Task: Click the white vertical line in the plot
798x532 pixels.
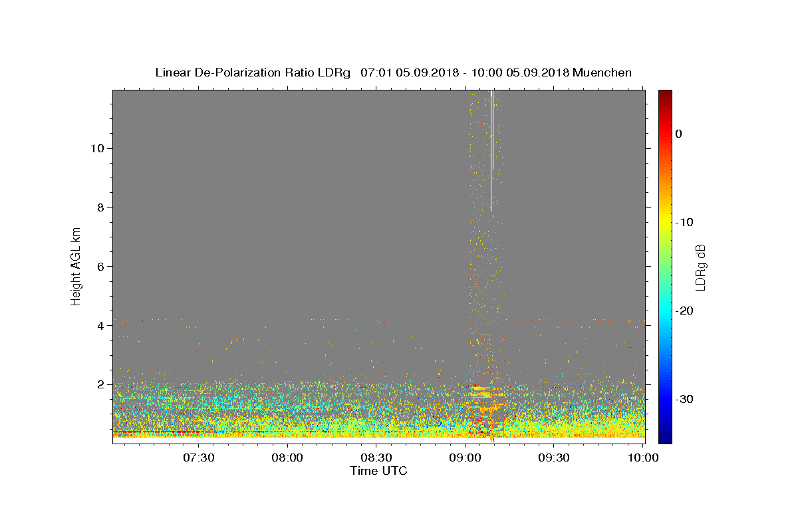Action: (x=491, y=150)
